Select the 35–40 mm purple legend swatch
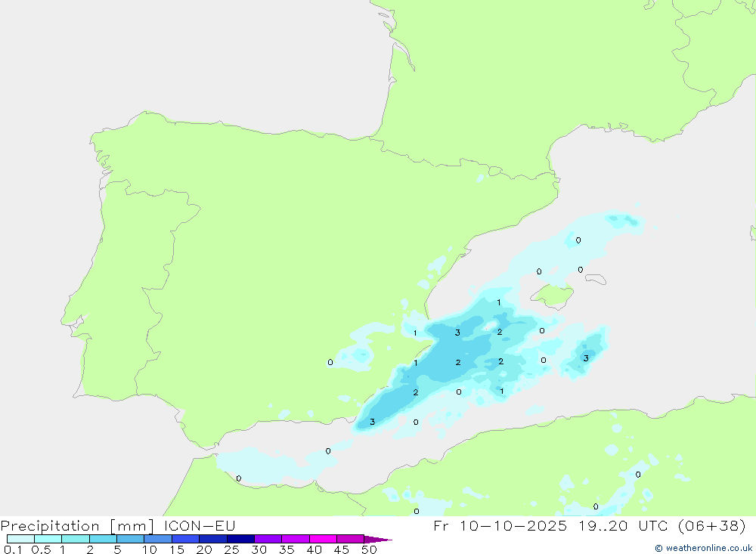 (x=296, y=539)
